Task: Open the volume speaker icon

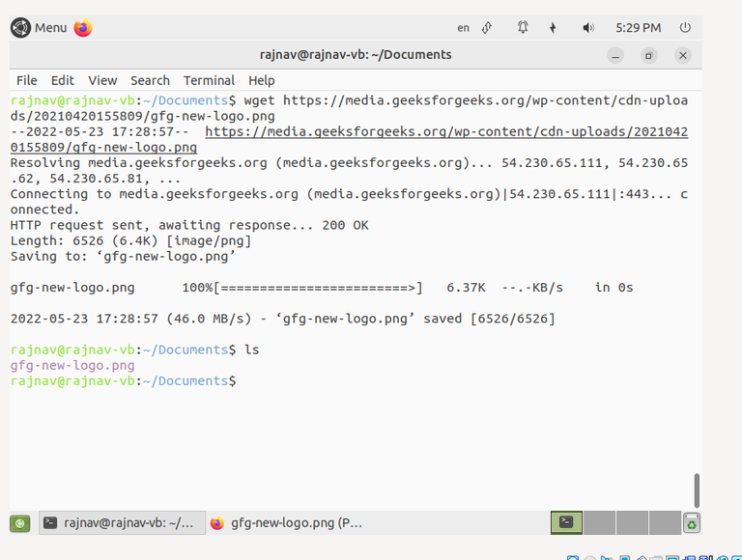Action: [588, 28]
